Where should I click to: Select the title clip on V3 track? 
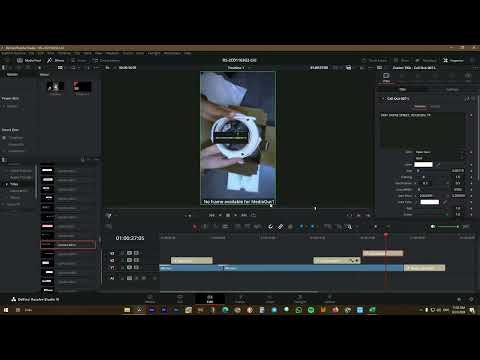coord(383,253)
